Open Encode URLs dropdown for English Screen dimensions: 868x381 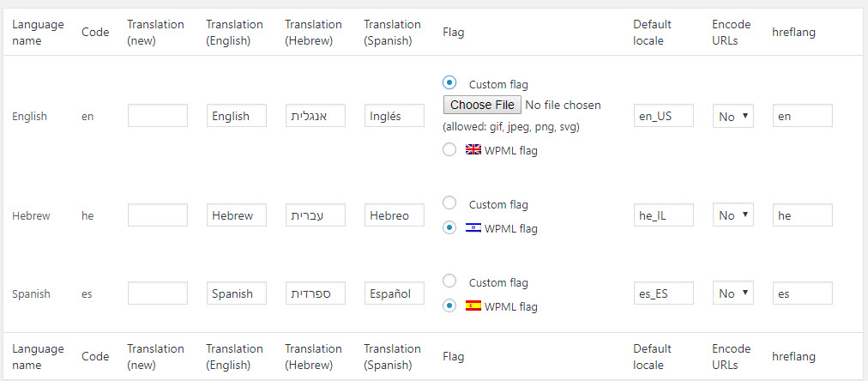733,117
